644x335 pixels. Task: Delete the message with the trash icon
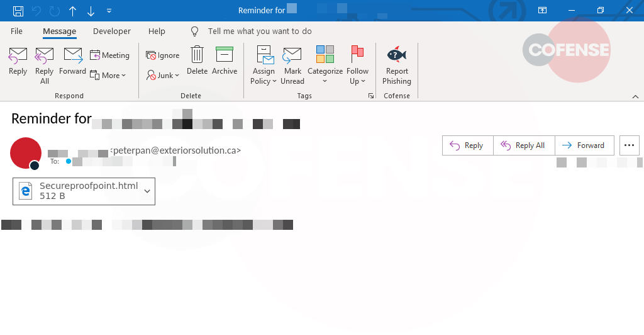pos(197,62)
